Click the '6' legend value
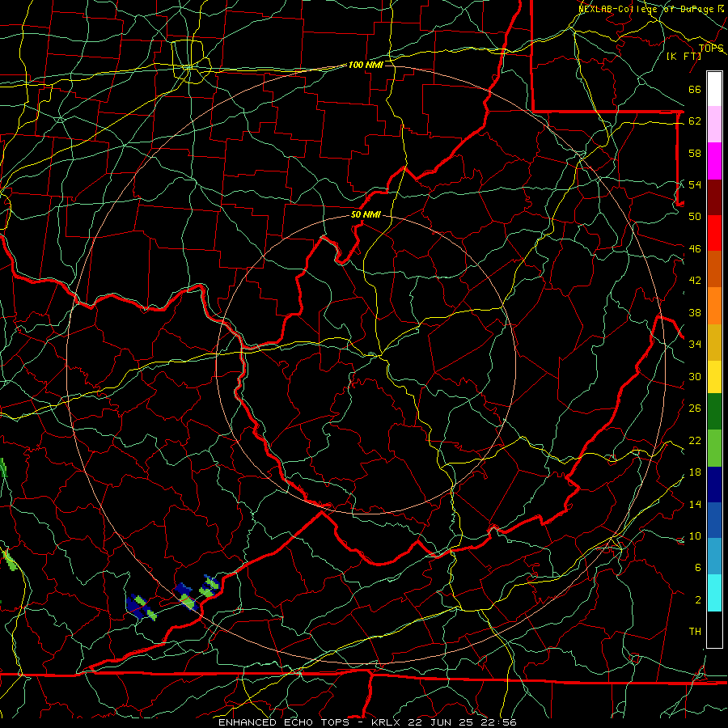 [697, 568]
